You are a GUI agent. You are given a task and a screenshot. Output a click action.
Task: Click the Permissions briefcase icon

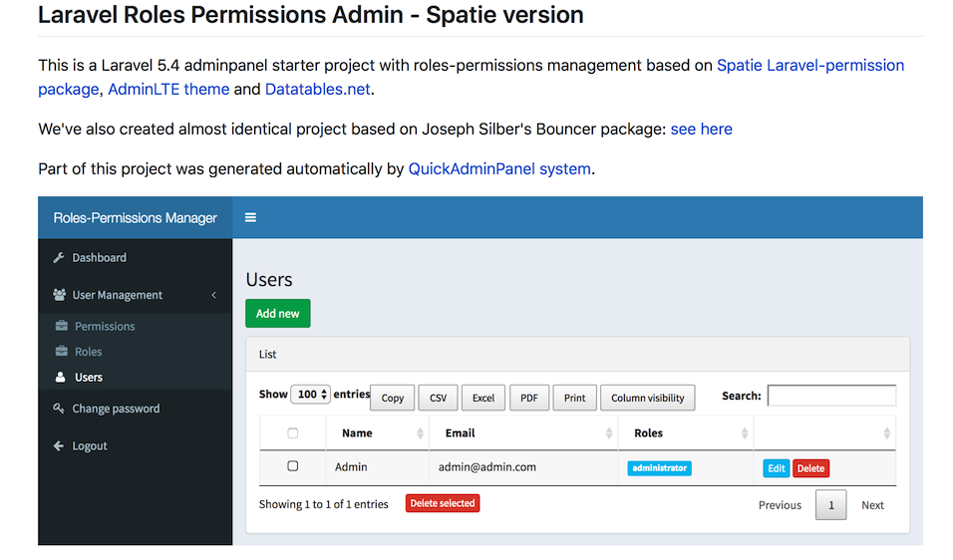click(62, 326)
